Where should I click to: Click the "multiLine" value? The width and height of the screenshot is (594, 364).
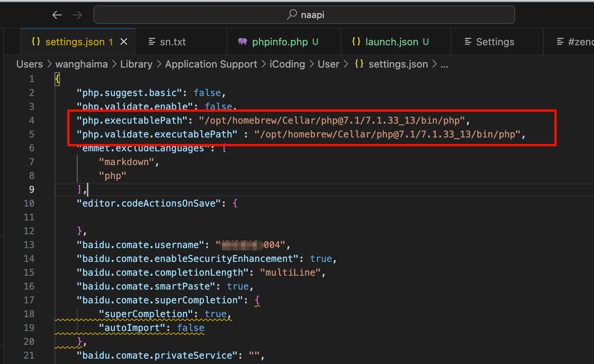tap(290, 273)
